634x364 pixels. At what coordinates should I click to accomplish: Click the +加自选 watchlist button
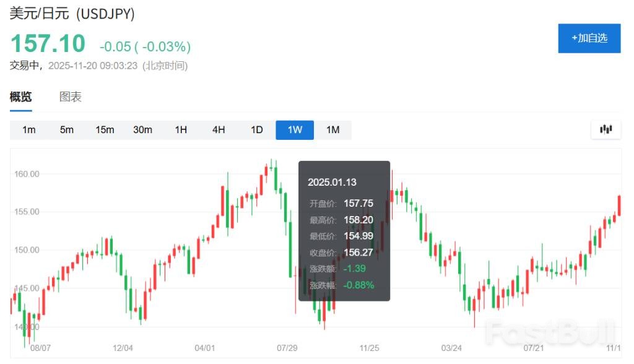(x=589, y=38)
